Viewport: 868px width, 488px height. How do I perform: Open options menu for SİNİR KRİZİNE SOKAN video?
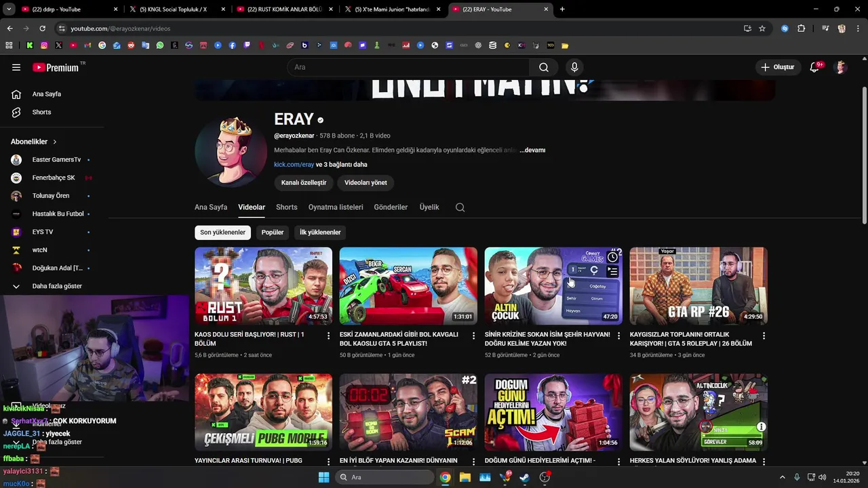(x=618, y=336)
